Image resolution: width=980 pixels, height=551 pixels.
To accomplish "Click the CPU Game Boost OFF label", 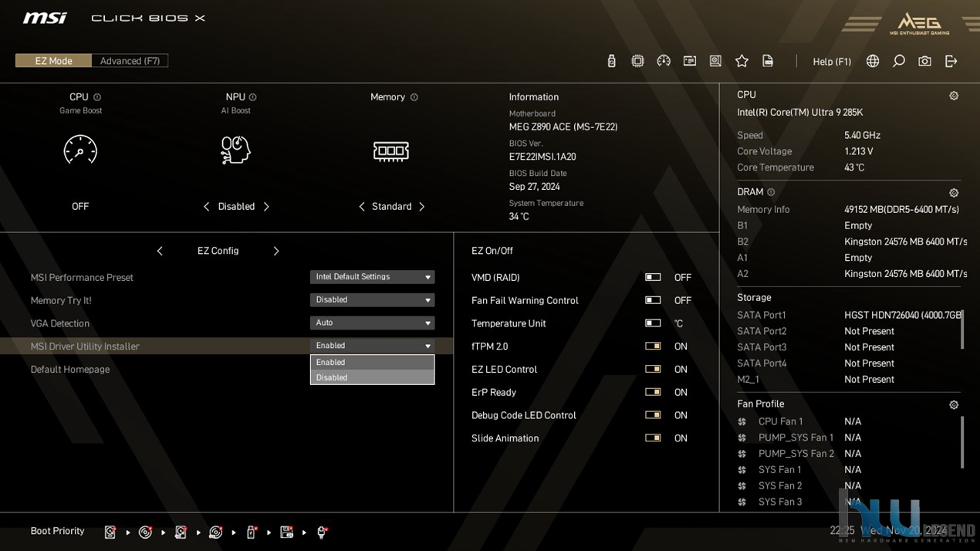I will pos(80,207).
